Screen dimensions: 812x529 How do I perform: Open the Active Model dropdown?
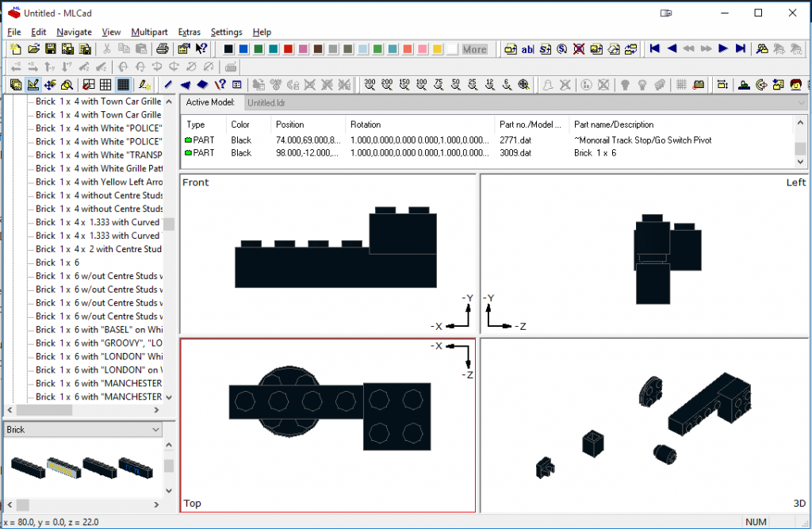526,102
